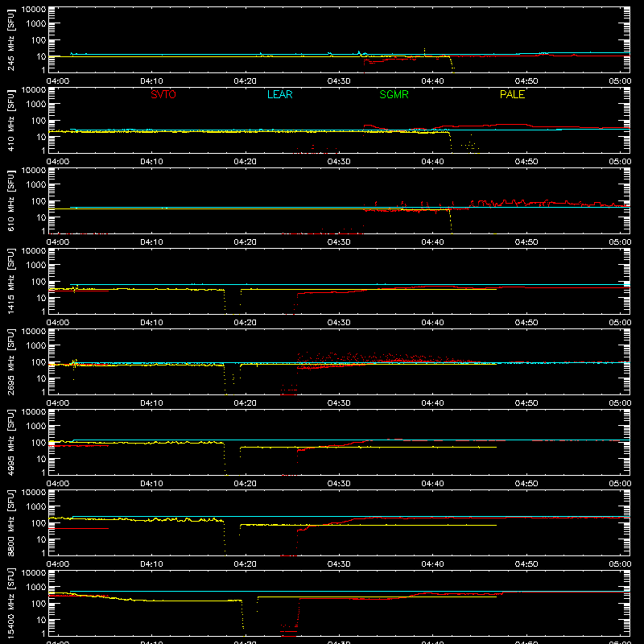Click 04:30 time label under 1415 MHz panel
This screenshot has height=644, width=644.
(x=339, y=323)
